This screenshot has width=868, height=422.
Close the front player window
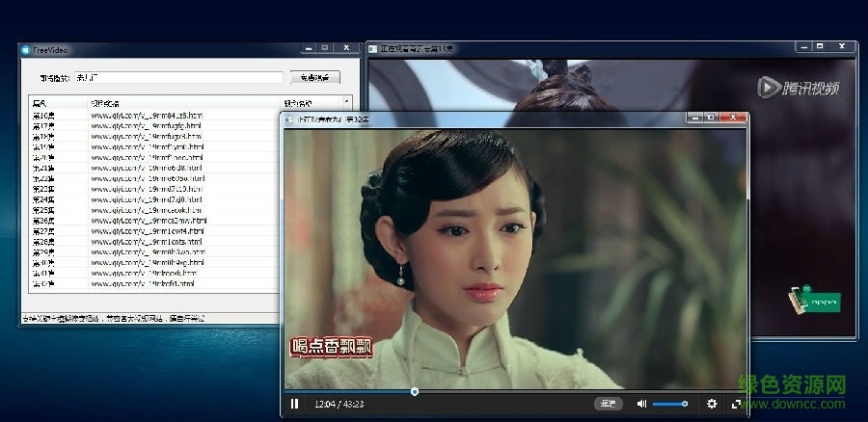click(734, 118)
